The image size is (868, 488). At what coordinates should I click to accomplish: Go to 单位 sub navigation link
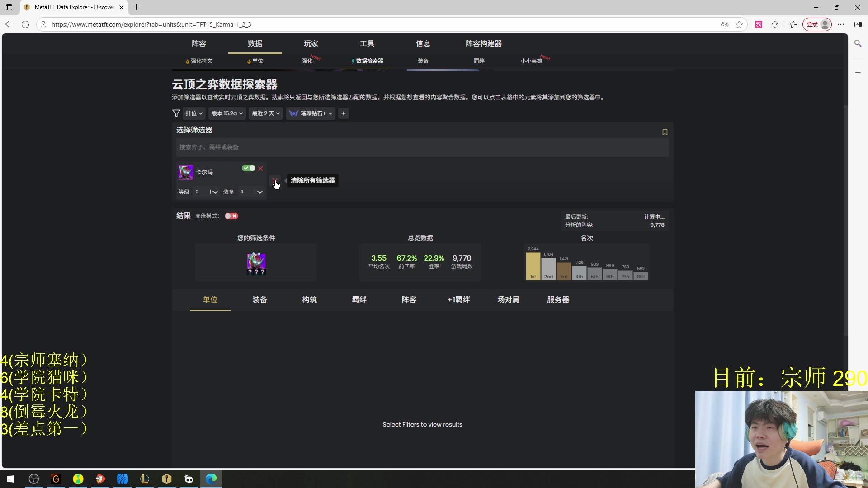pyautogui.click(x=255, y=61)
